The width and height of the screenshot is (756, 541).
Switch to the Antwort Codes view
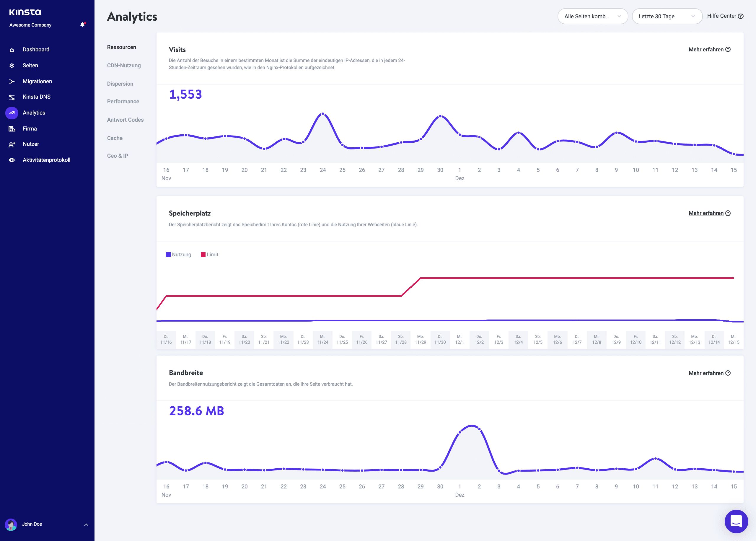[125, 120]
